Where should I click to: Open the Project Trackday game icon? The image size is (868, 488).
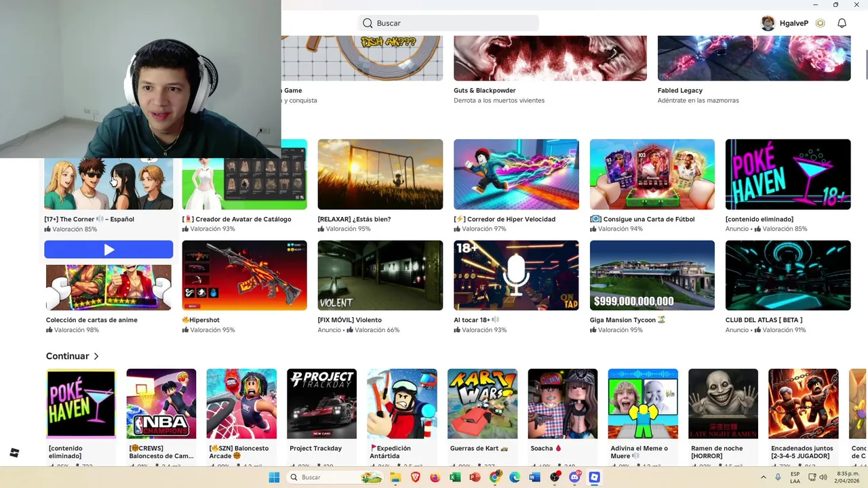click(x=321, y=404)
